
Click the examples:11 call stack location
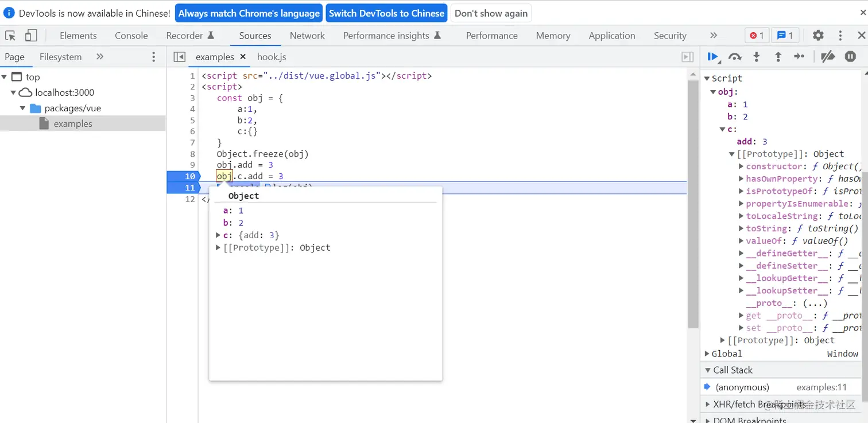821,387
